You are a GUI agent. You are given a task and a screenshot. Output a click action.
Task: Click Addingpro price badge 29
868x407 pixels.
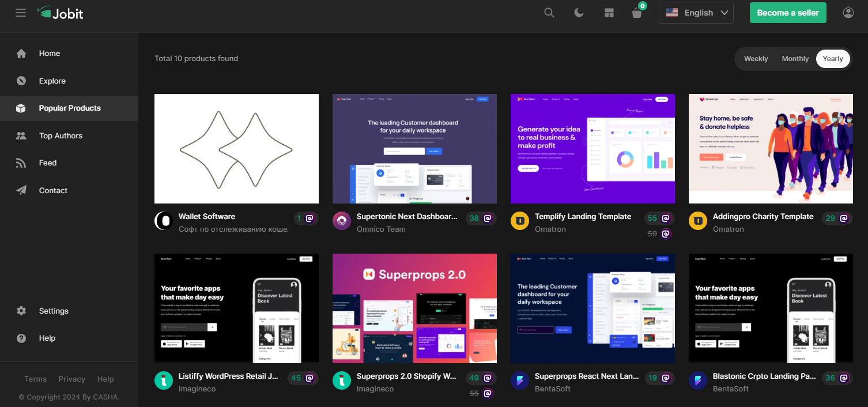tap(837, 218)
